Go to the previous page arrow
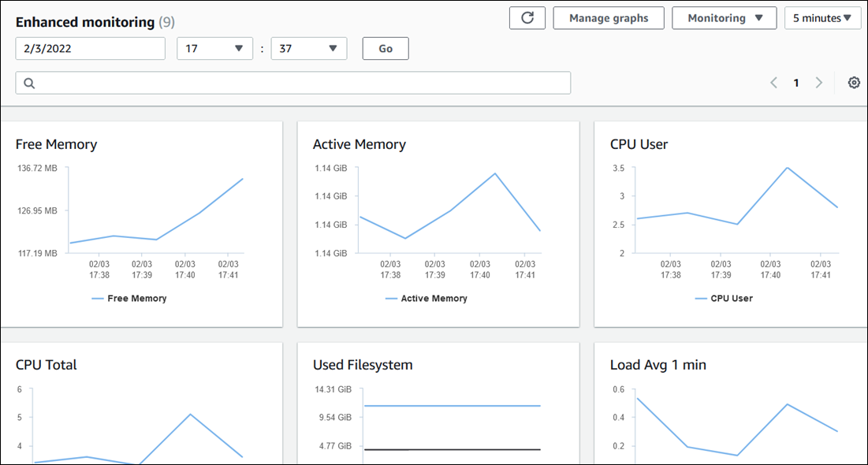This screenshot has height=465, width=868. [x=773, y=83]
